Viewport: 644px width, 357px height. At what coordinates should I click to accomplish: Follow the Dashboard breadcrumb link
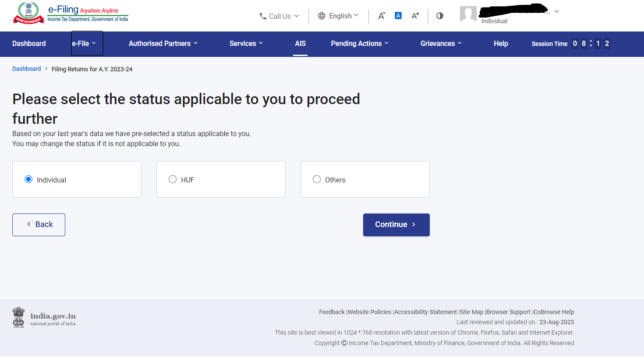coord(26,69)
